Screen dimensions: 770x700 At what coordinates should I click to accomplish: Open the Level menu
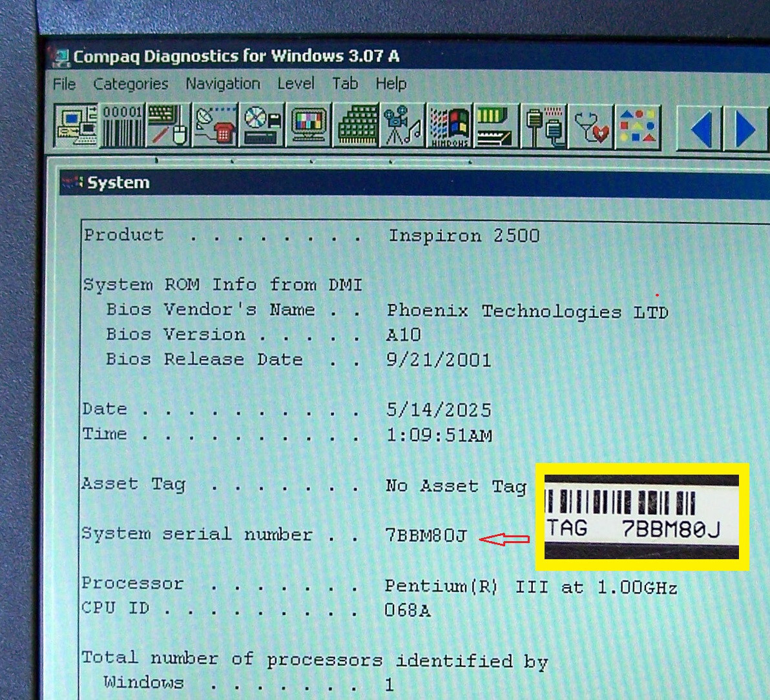[296, 83]
